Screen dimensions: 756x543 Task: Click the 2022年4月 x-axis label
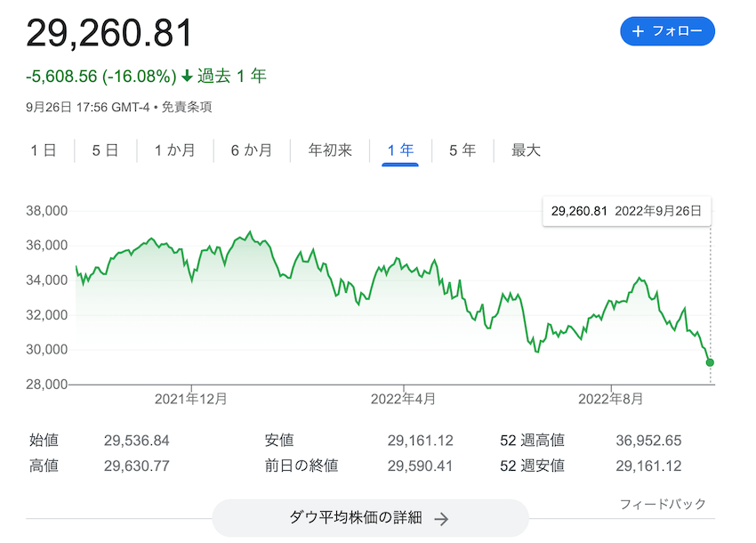[403, 399]
